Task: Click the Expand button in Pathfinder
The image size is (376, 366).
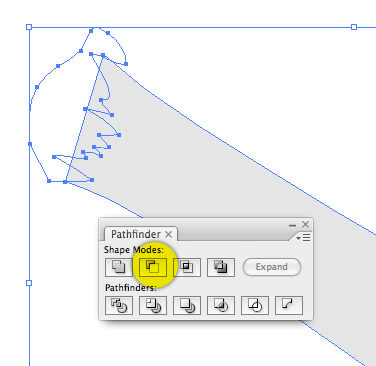Action: pos(272,267)
